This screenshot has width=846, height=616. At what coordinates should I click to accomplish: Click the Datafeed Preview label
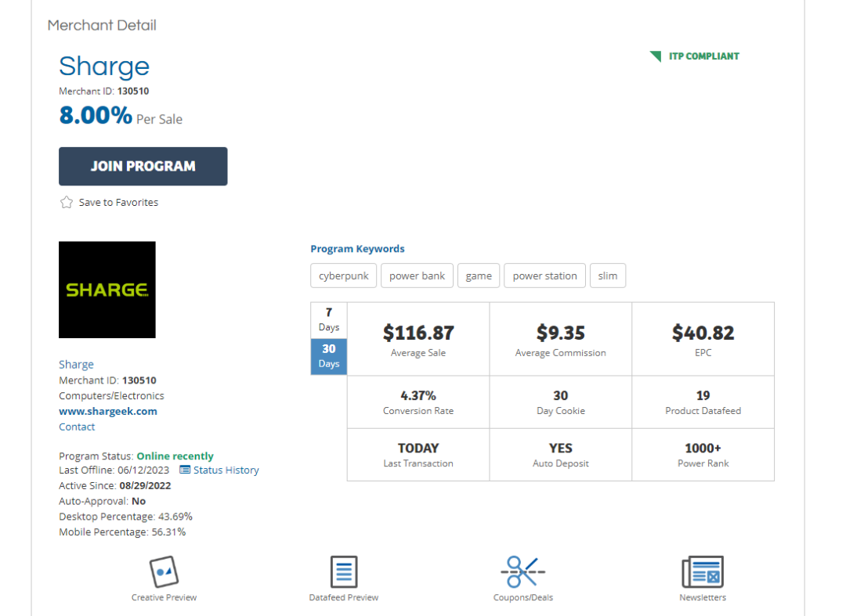point(344,598)
